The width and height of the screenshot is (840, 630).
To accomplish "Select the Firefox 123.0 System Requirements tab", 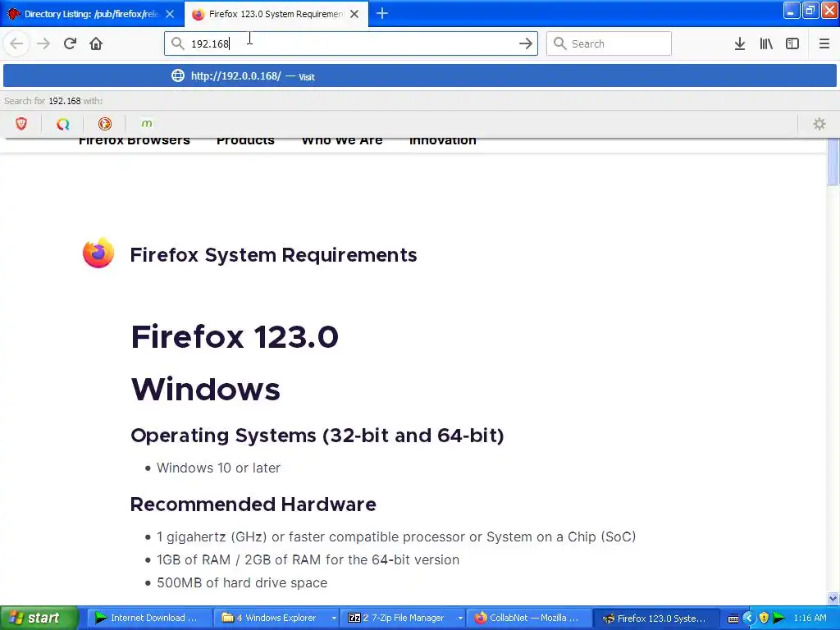I will [x=276, y=14].
